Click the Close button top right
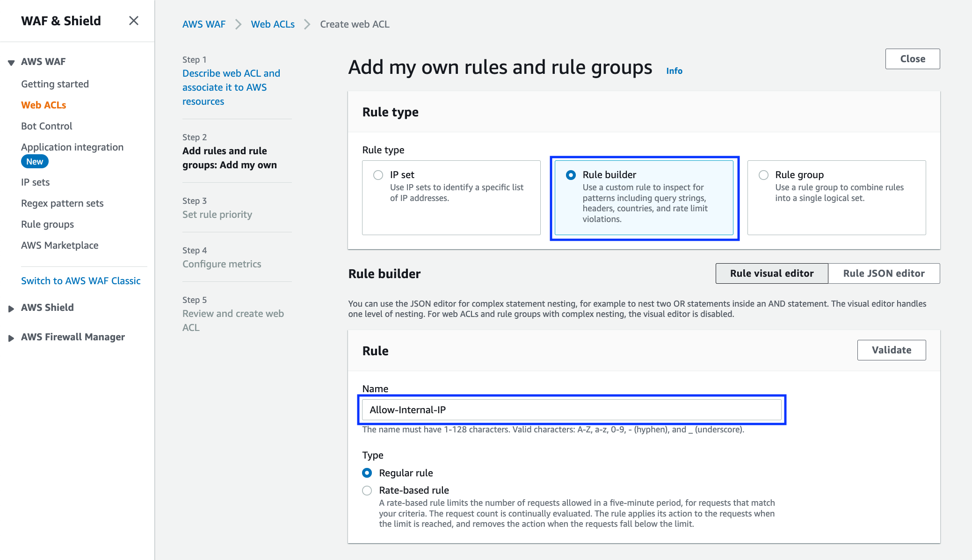972x560 pixels. [911, 59]
